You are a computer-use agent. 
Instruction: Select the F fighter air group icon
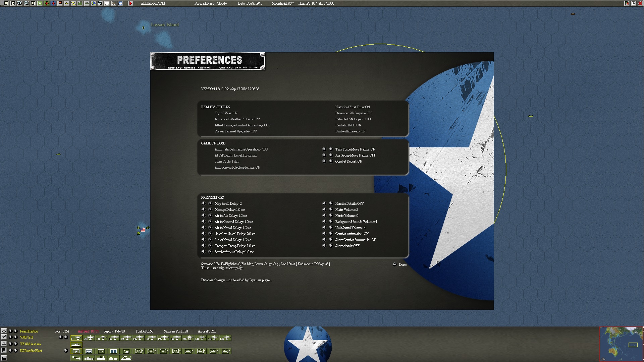pos(76,338)
